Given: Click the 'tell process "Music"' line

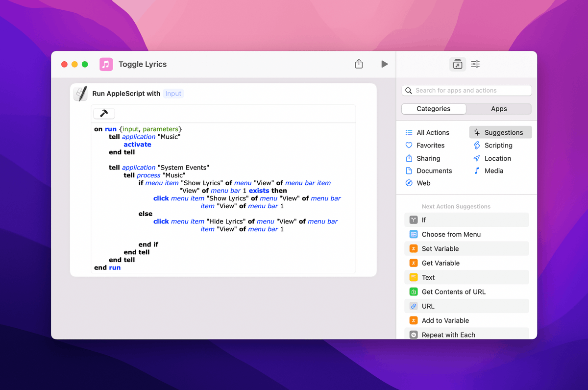Looking at the screenshot, I should pos(154,175).
